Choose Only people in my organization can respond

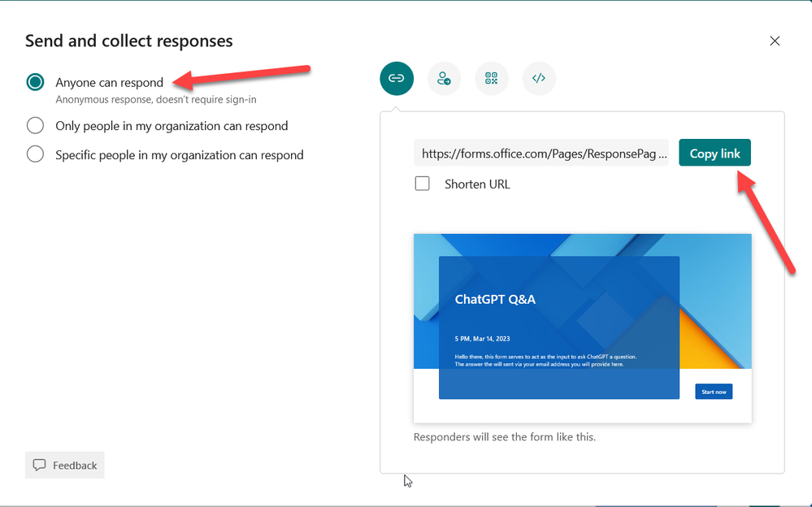[35, 125]
